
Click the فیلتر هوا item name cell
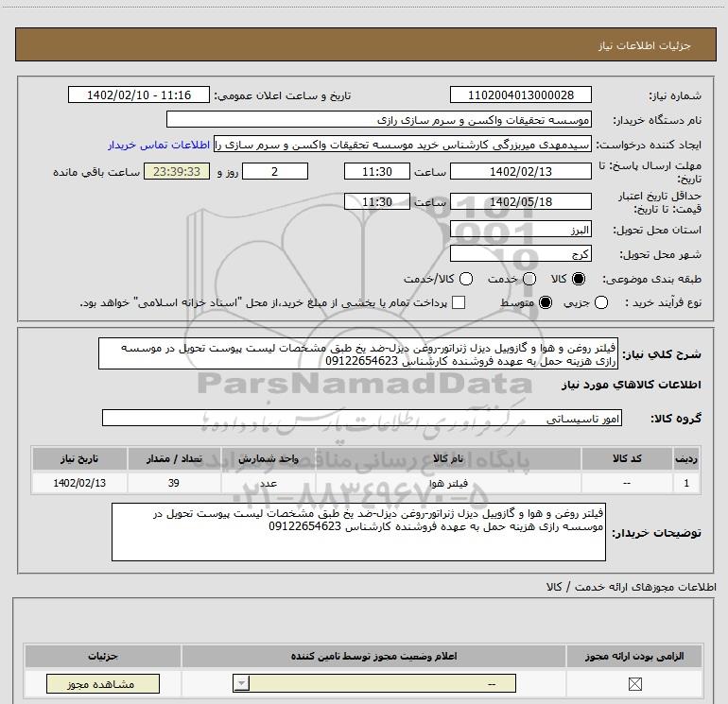coord(448,483)
